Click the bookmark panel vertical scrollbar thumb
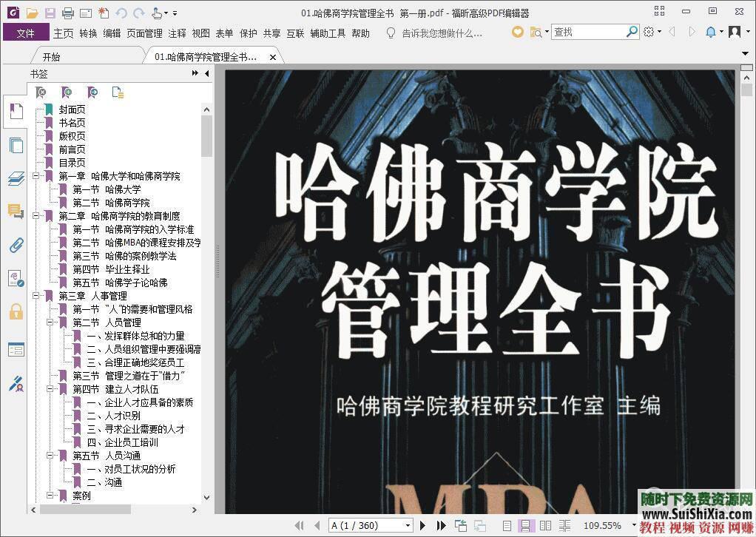Viewport: 756px width, 537px height. [x=207, y=136]
